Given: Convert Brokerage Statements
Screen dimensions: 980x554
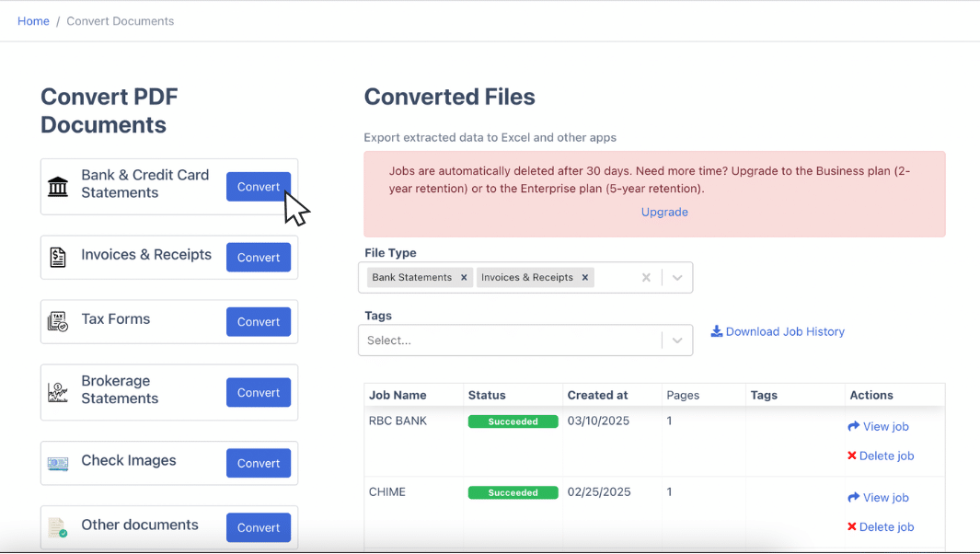Looking at the screenshot, I should click(x=259, y=392).
